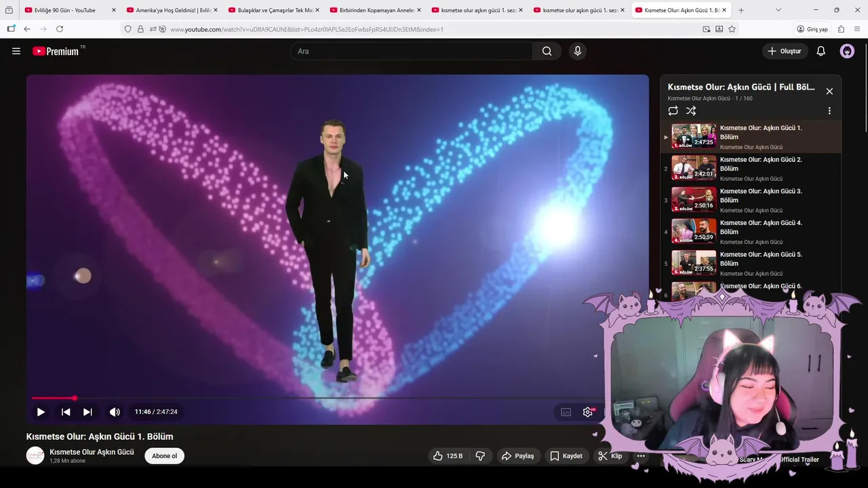The height and width of the screenshot is (488, 868).
Task: Select playlist video 2. Bölüm
Action: [751, 169]
